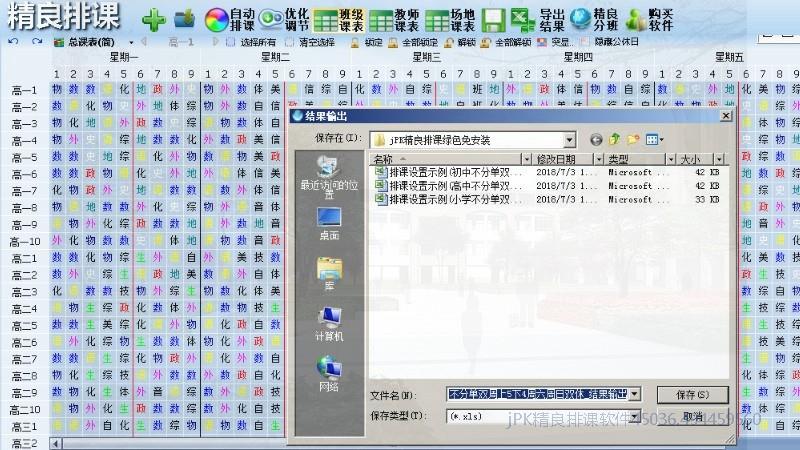Open 网络 network location

click(x=329, y=373)
